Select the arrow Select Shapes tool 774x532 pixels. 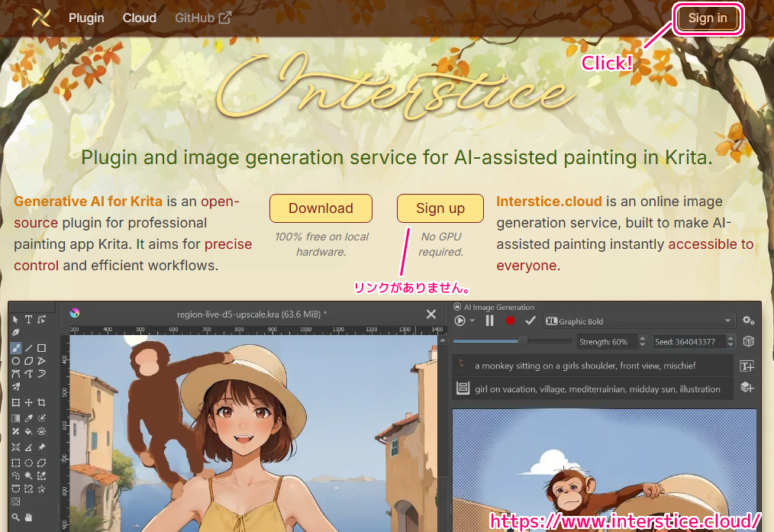15,319
